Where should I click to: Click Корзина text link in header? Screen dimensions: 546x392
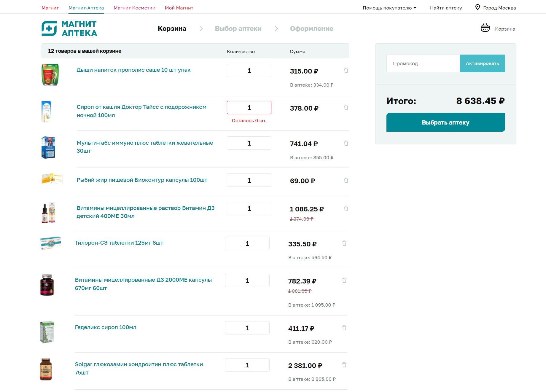point(505,29)
